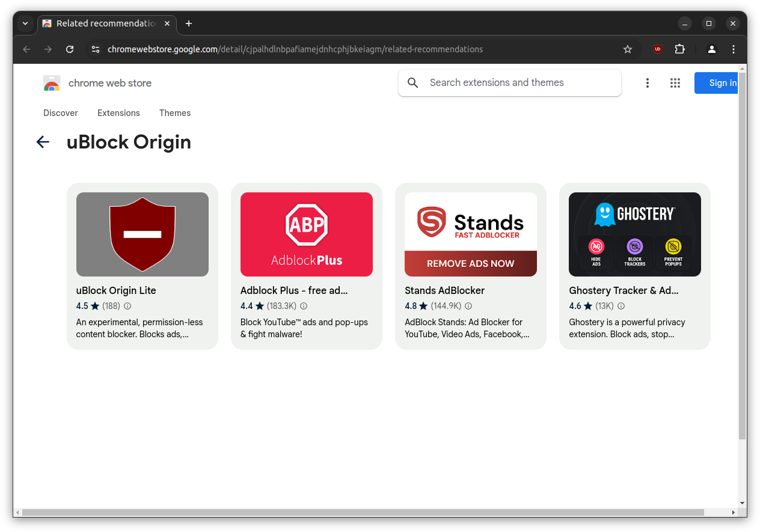
Task: Click the Adblock Plus card thumbnail
Action: 306,234
